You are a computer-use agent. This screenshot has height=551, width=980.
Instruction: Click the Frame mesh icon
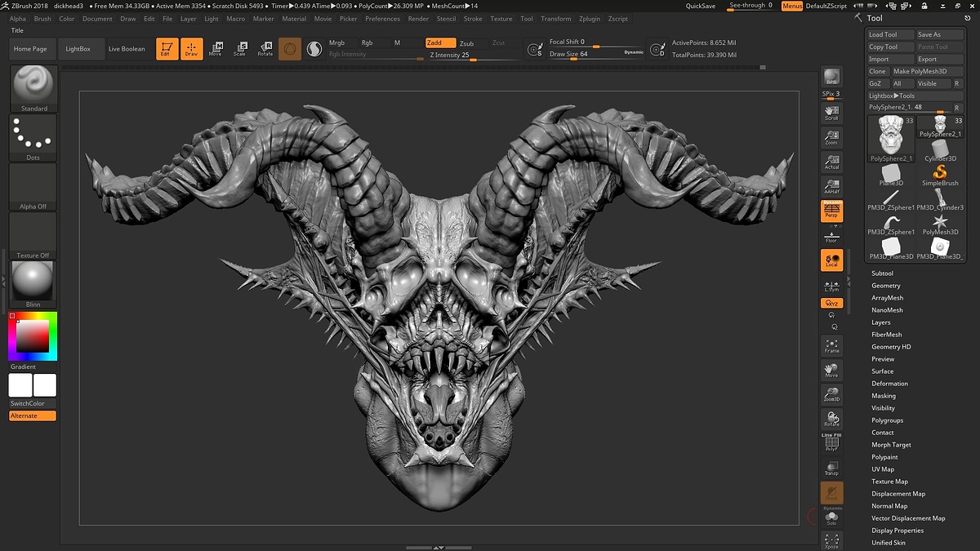coord(831,345)
